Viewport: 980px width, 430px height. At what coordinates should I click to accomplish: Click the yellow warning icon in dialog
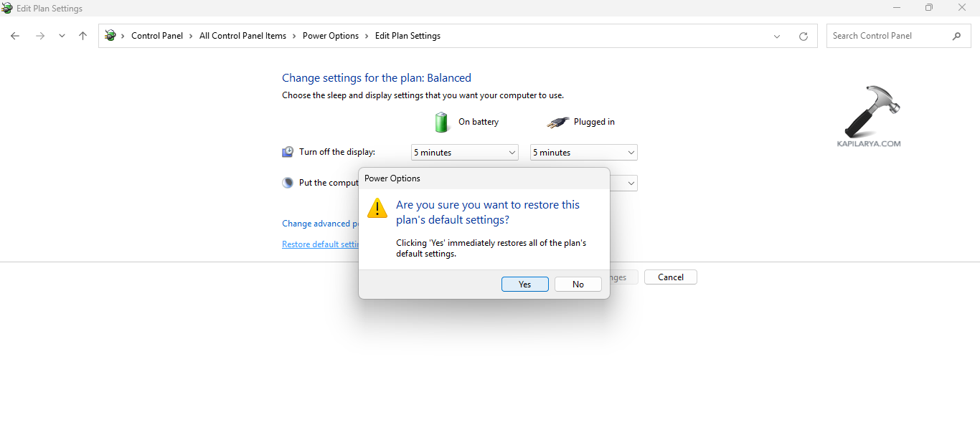pos(377,208)
